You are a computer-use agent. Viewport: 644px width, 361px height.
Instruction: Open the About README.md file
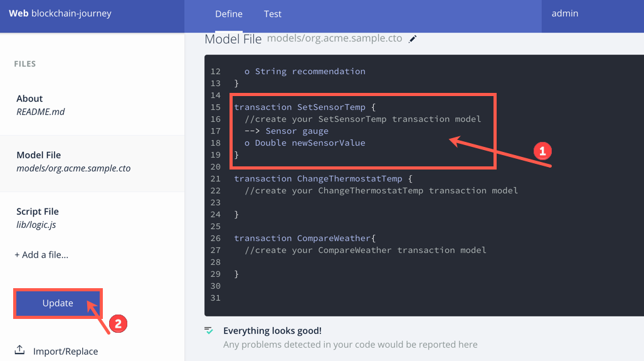[x=92, y=105]
